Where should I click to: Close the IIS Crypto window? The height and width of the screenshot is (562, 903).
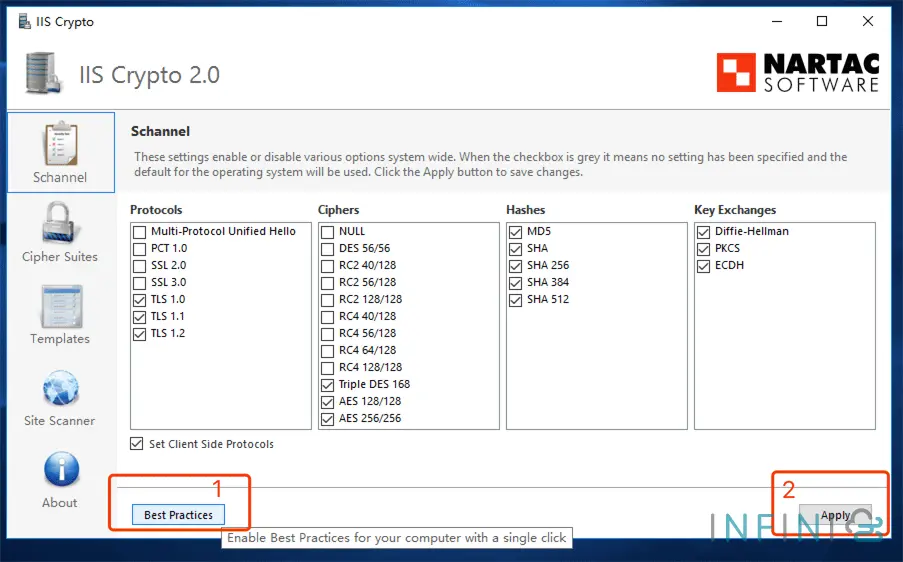point(867,21)
